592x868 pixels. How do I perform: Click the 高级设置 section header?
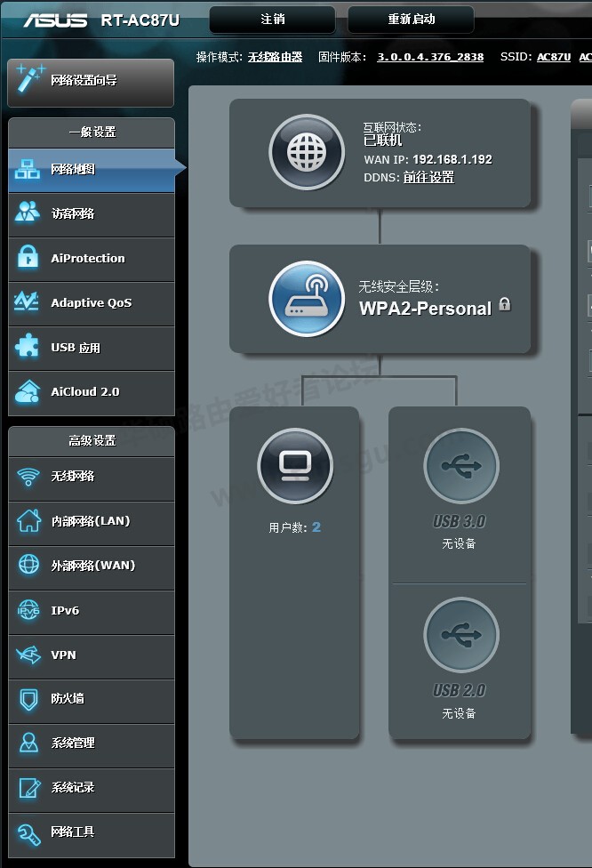point(92,440)
